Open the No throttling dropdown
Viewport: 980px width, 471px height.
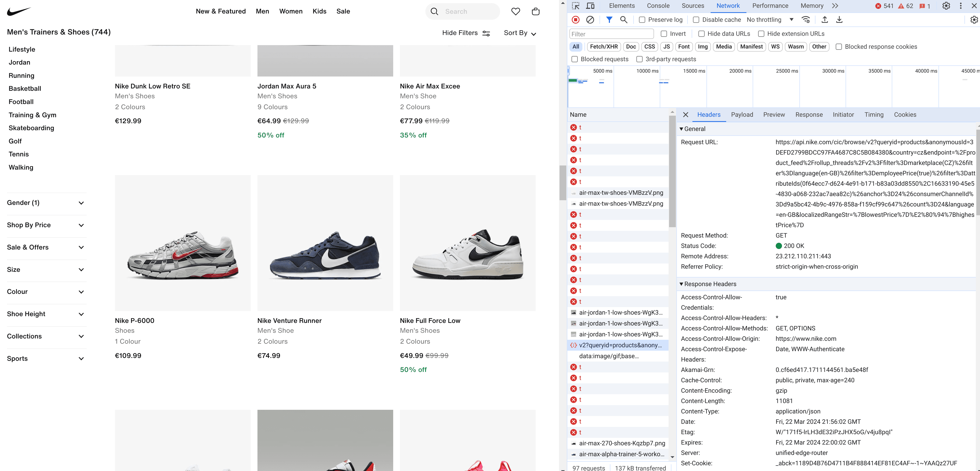[770, 20]
